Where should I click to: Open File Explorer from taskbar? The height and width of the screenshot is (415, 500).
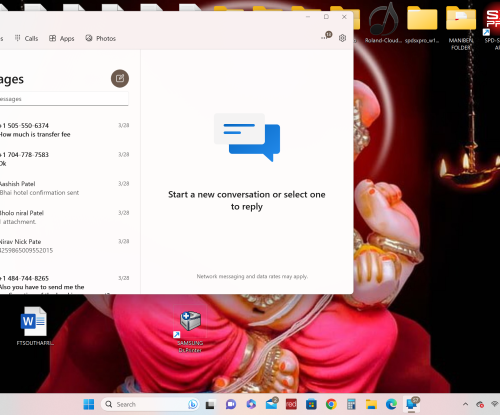(371, 404)
